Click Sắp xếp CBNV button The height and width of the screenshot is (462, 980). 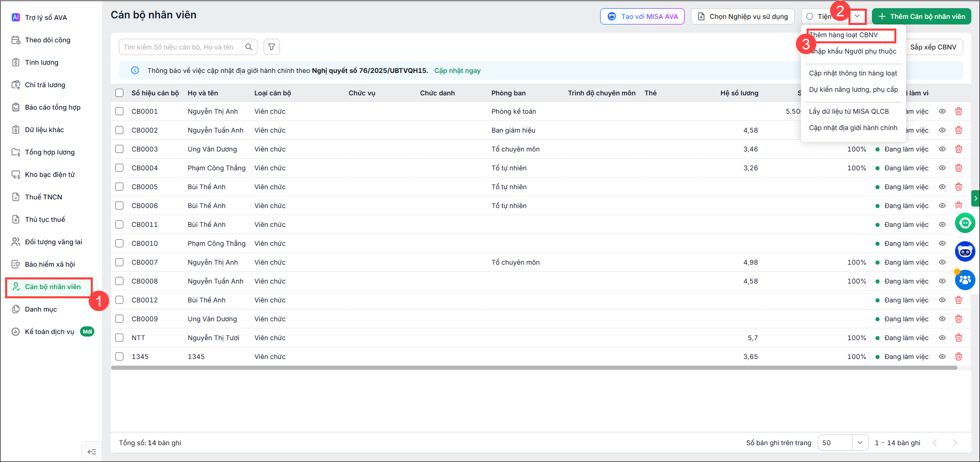[x=933, y=47]
